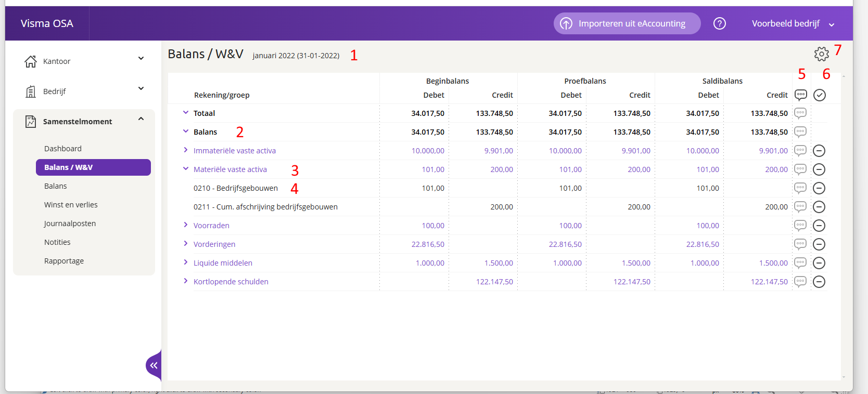Image resolution: width=868 pixels, height=394 pixels.
Task: Open note bubble for 0210 - Bedrijfsgebouwen row
Action: 800,188
